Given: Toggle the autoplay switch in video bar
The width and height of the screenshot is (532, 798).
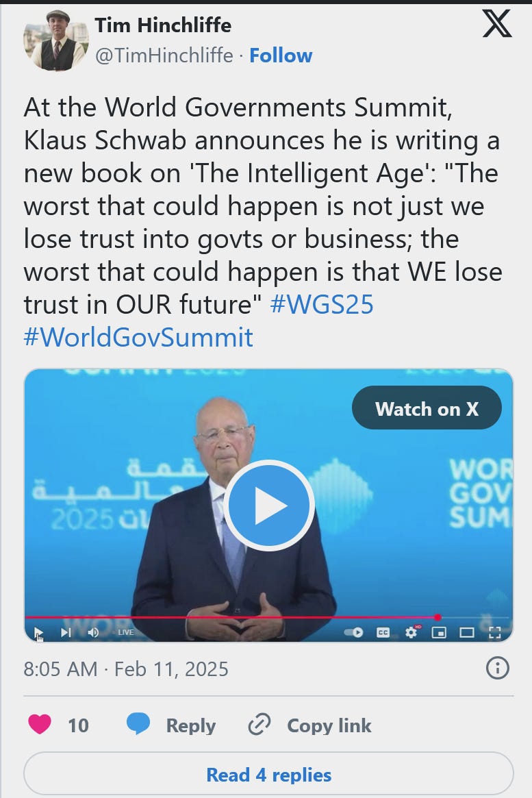Looking at the screenshot, I should 353,633.
